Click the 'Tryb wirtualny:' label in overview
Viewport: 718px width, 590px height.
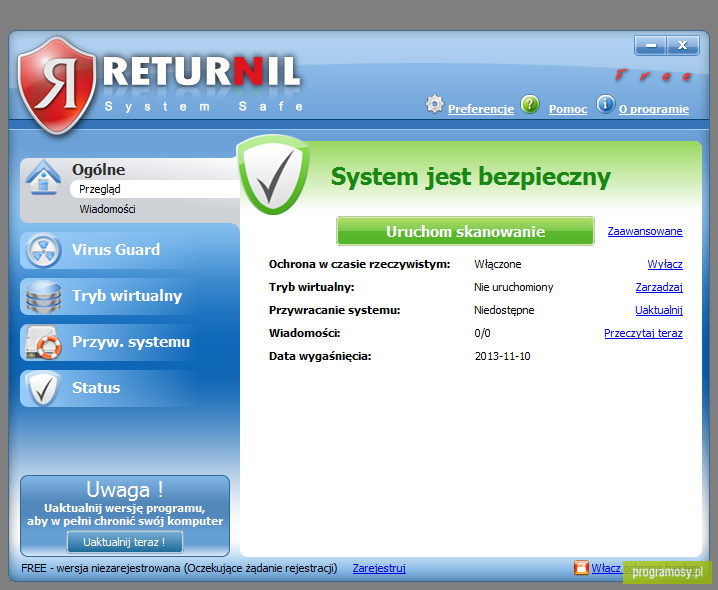[311, 287]
